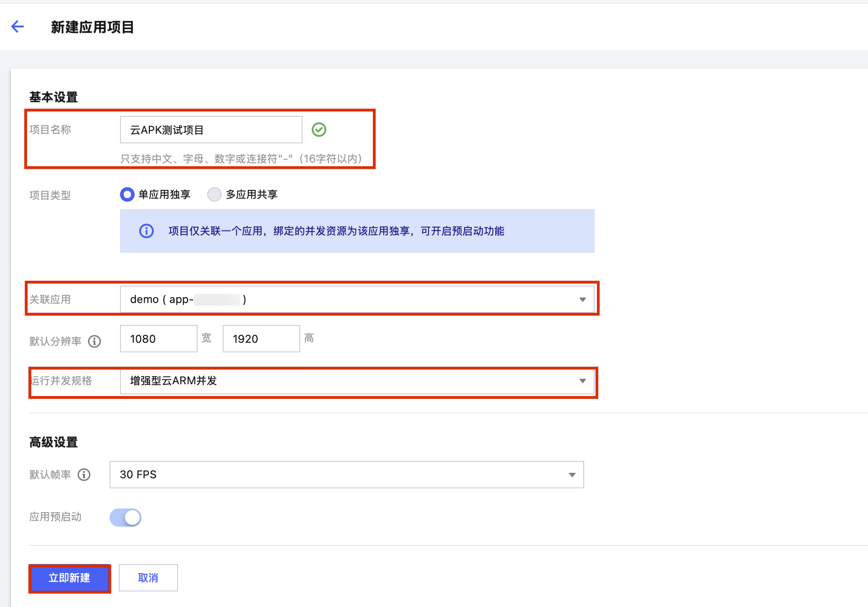Click the 30 FPS dropdown arrow

click(x=572, y=475)
